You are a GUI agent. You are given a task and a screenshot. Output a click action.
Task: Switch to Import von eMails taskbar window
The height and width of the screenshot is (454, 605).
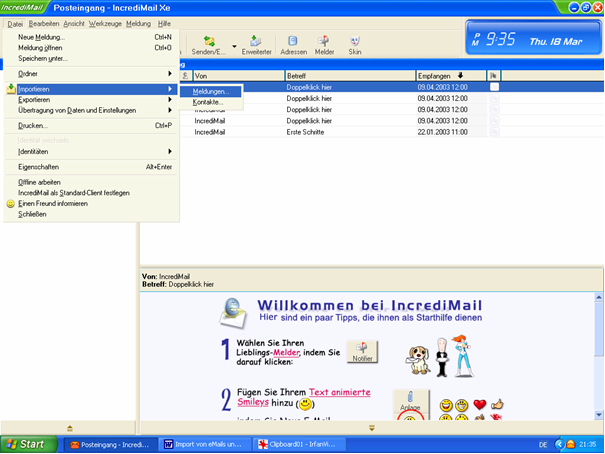(205, 444)
